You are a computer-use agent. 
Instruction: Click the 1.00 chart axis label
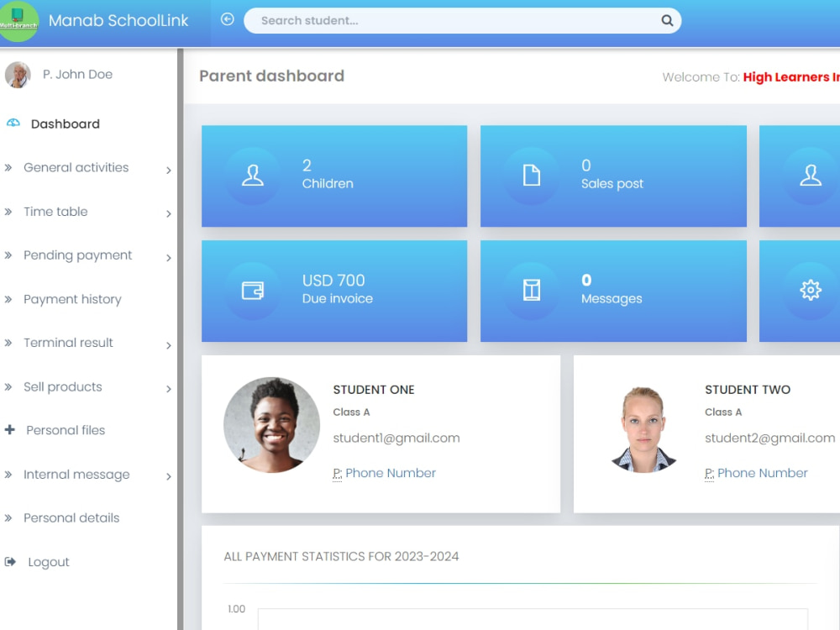tap(236, 609)
